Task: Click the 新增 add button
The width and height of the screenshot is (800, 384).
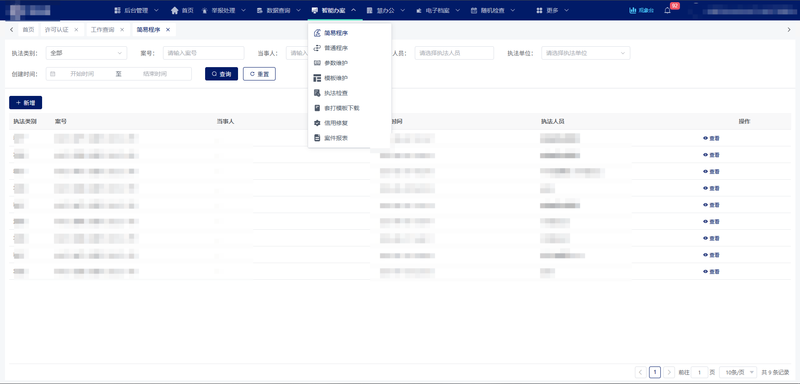Action: (26, 103)
